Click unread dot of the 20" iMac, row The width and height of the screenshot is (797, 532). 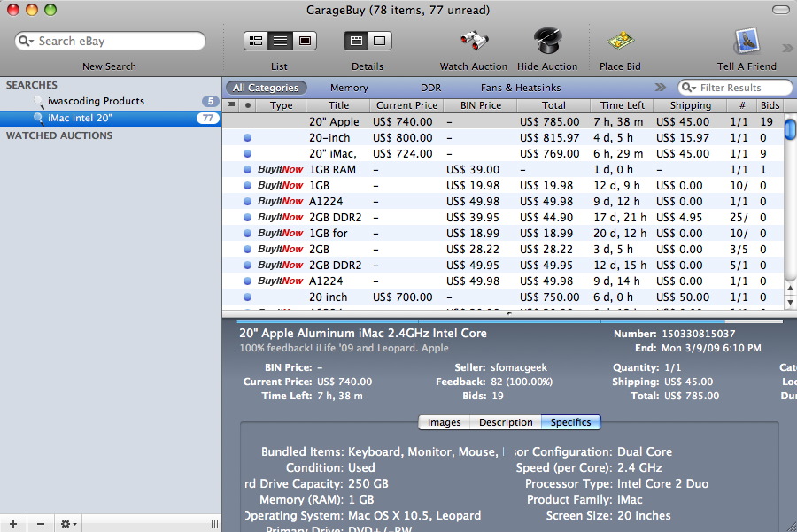tap(248, 153)
